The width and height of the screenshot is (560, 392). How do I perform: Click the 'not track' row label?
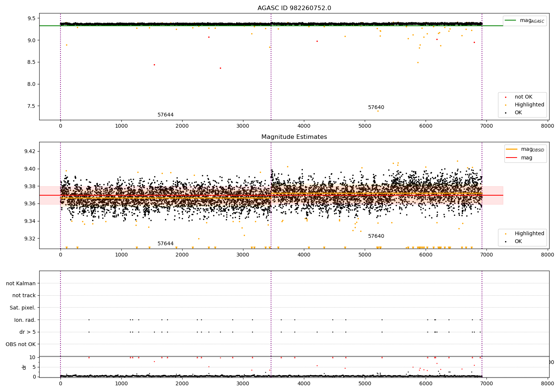pos(24,296)
